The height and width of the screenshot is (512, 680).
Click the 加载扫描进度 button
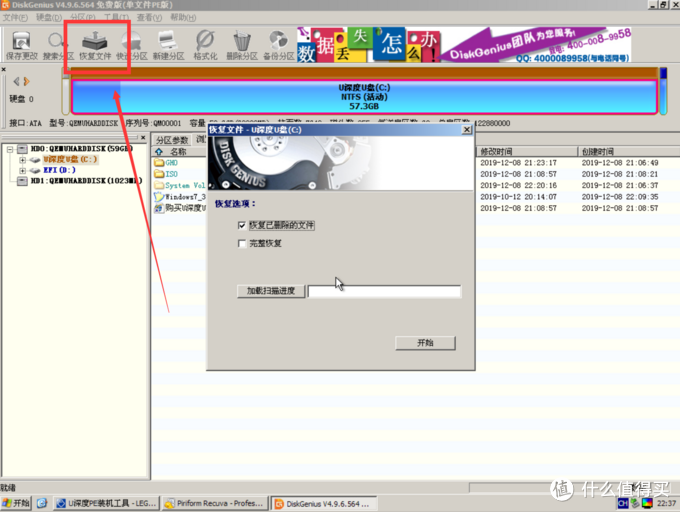(271, 291)
